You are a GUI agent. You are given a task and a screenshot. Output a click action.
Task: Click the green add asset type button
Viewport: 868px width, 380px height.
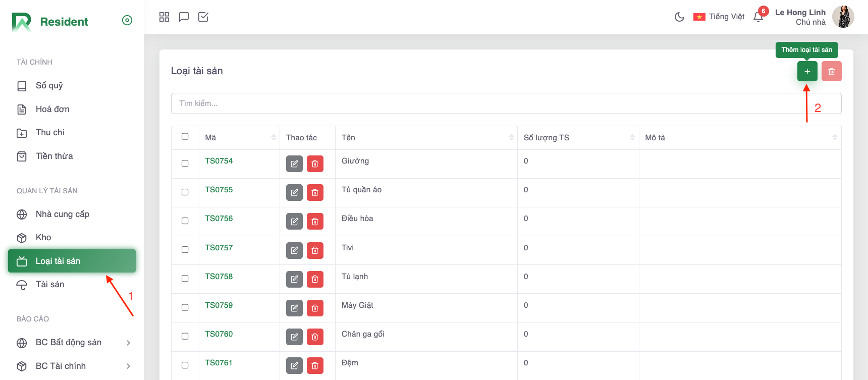coord(807,71)
